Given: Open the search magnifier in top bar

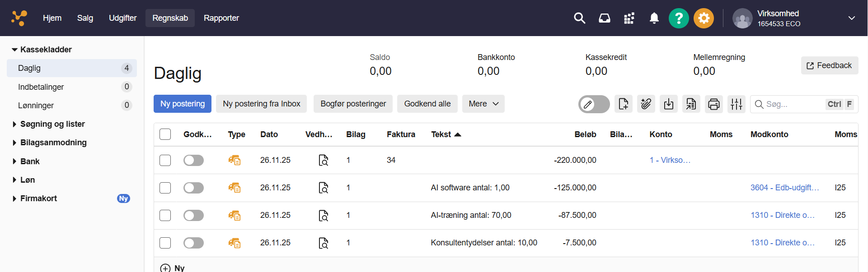Looking at the screenshot, I should pyautogui.click(x=579, y=18).
